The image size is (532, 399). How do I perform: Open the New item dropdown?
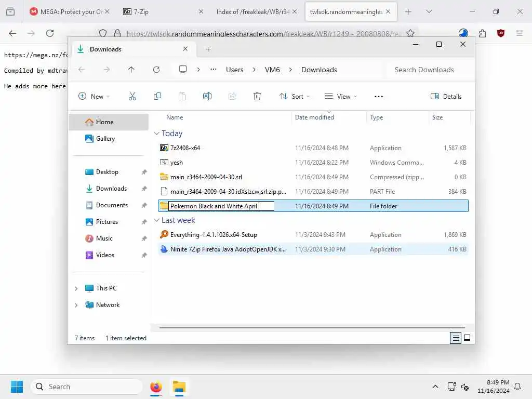[x=94, y=96]
